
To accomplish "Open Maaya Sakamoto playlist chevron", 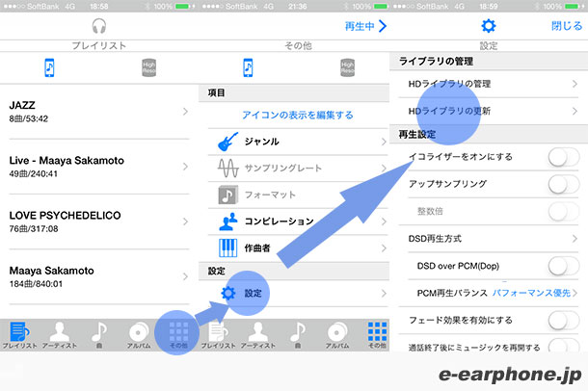I will [x=185, y=276].
